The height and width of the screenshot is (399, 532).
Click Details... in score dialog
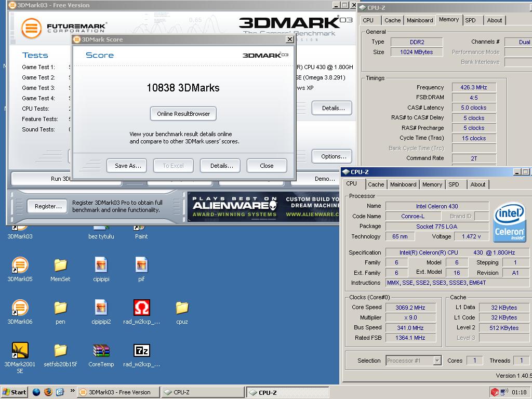coord(221,166)
